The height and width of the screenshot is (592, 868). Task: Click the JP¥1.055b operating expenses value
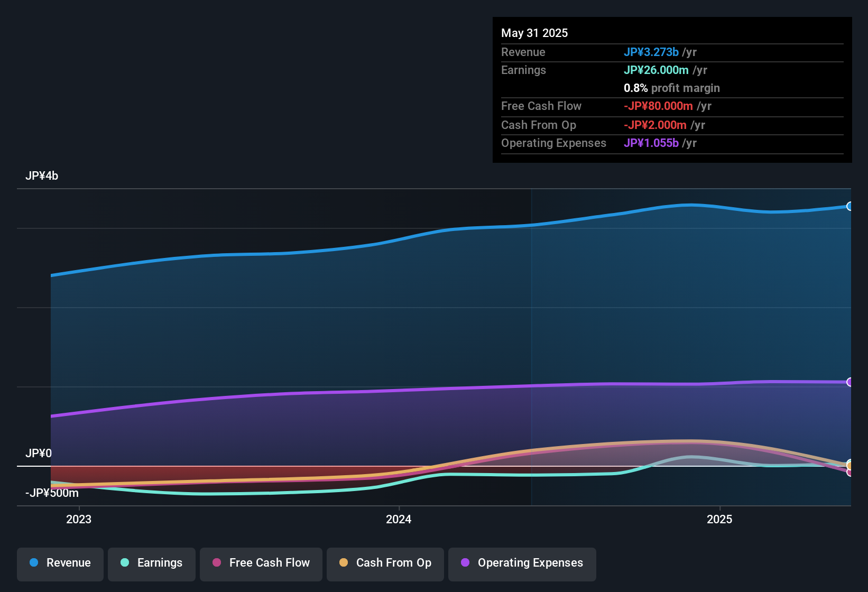click(x=651, y=143)
